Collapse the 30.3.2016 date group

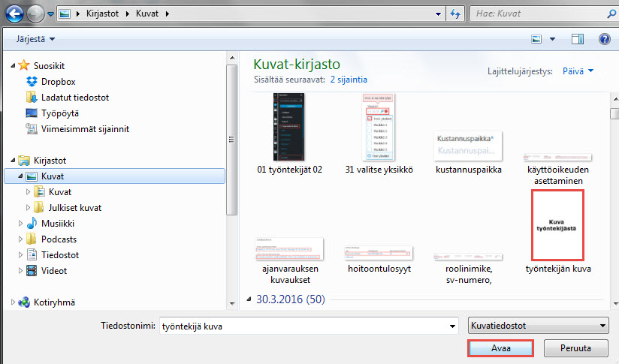(249, 299)
